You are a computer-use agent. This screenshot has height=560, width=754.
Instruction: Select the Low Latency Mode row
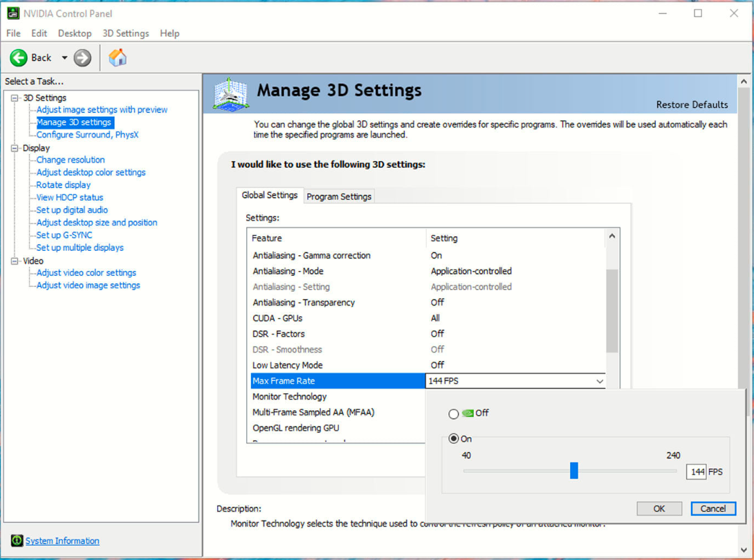(x=427, y=365)
